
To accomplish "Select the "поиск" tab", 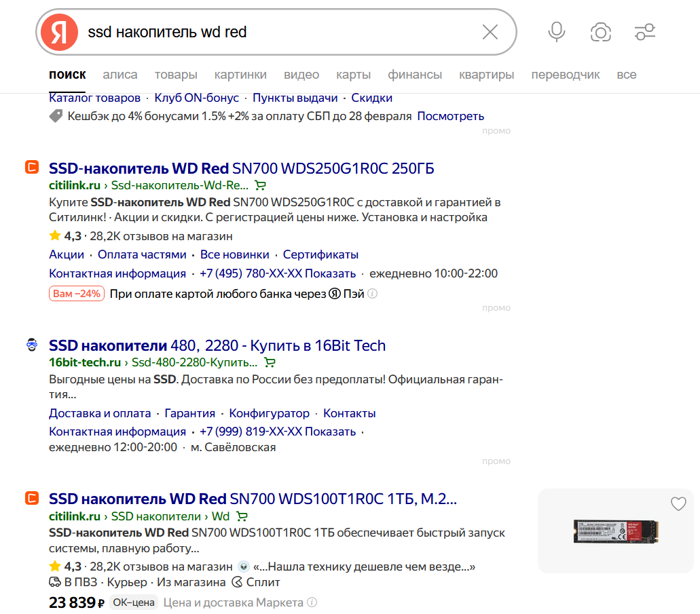I will [x=67, y=75].
